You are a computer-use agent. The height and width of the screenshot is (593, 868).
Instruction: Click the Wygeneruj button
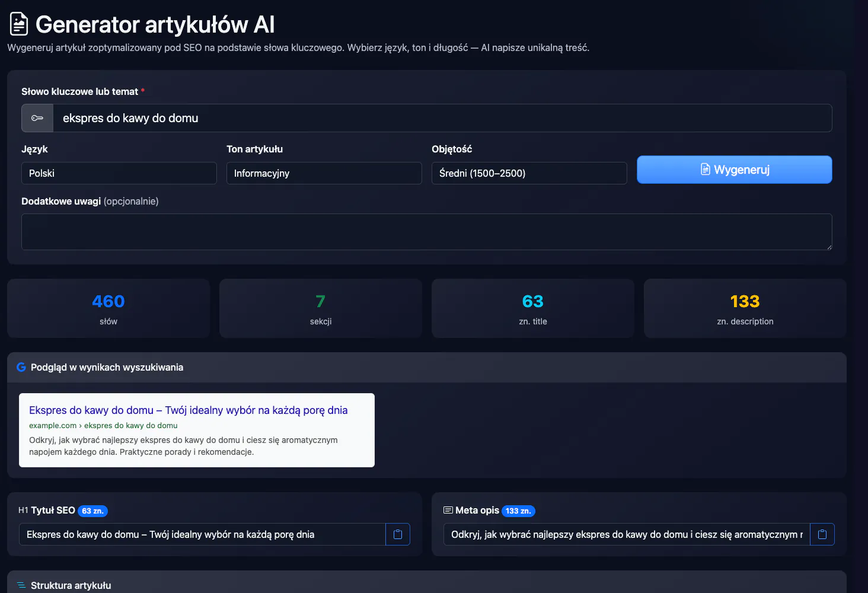coord(735,170)
